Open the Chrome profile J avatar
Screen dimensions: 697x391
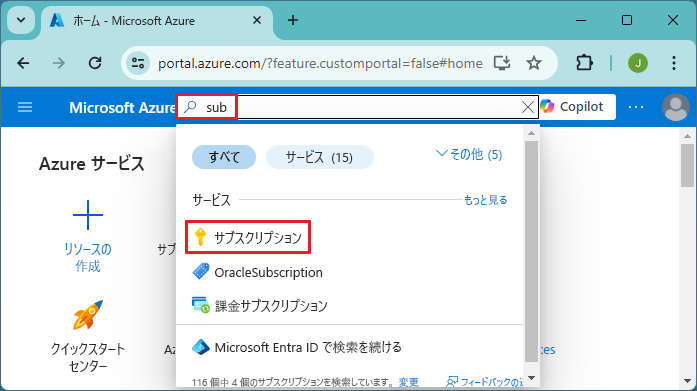[x=637, y=63]
